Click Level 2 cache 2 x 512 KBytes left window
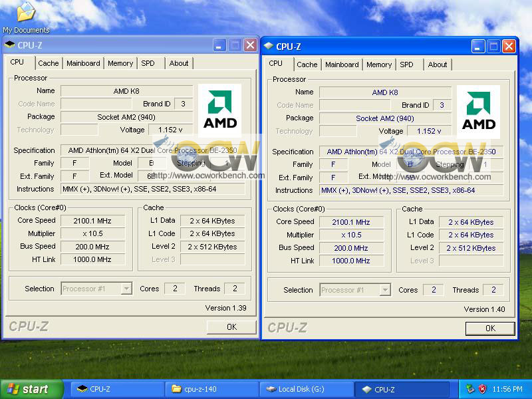532x399 pixels. [212, 247]
